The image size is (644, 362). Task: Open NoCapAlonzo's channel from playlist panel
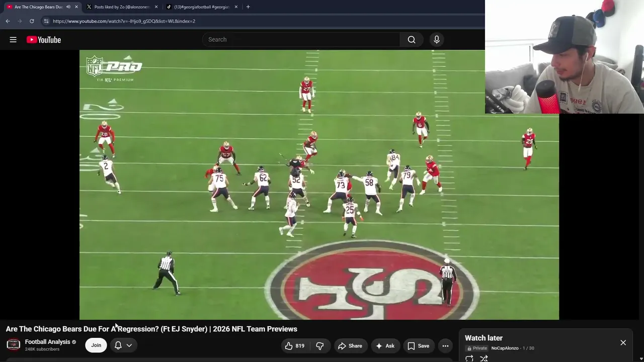pyautogui.click(x=505, y=348)
